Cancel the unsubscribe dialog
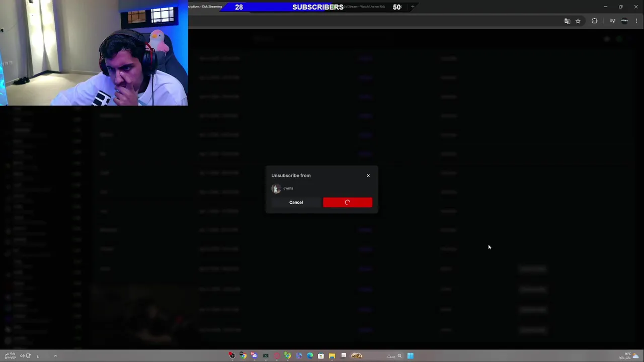 (x=296, y=202)
